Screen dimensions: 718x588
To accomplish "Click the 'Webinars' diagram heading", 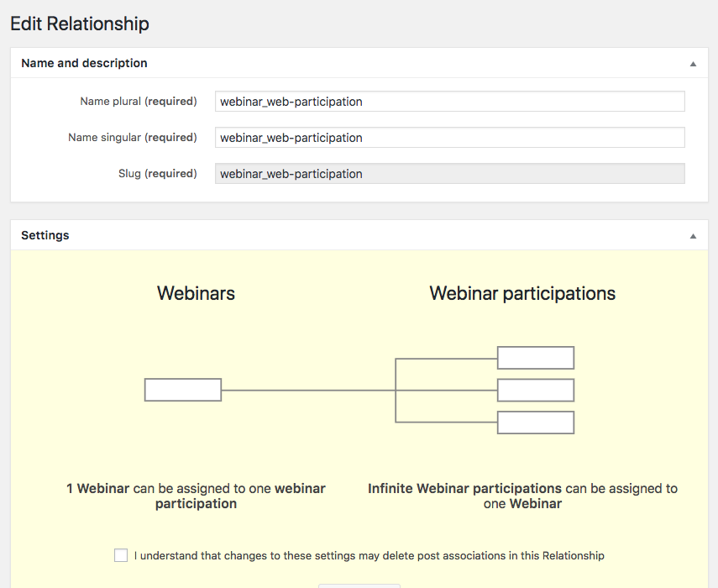I will coord(196,293).
